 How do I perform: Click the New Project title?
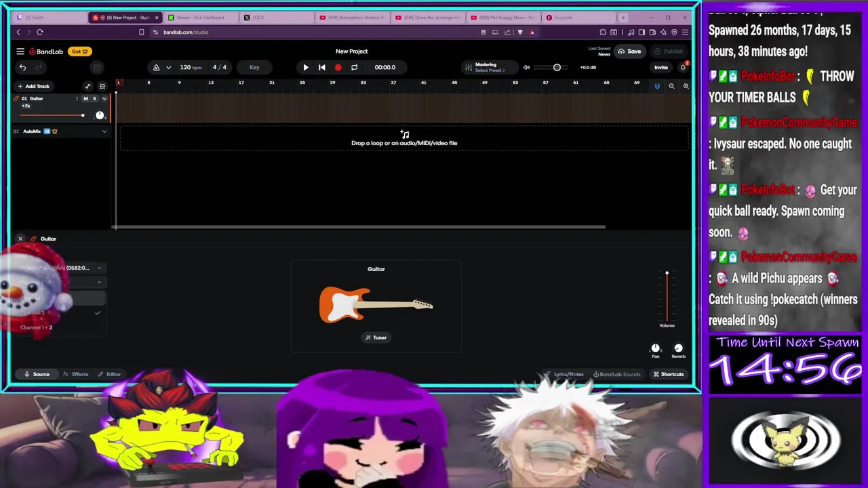point(351,51)
